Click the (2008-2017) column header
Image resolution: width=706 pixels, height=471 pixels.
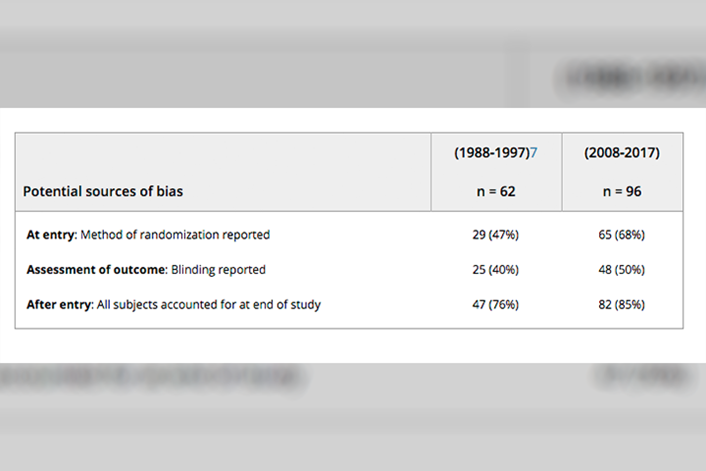tap(622, 153)
